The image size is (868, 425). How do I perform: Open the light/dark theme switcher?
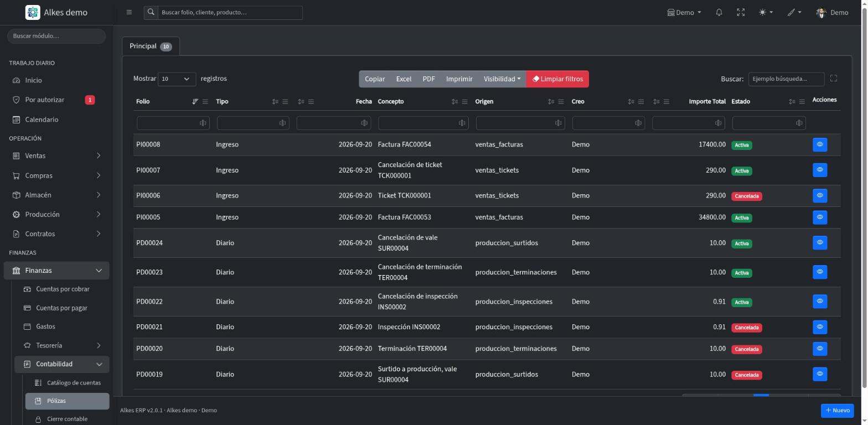point(766,12)
